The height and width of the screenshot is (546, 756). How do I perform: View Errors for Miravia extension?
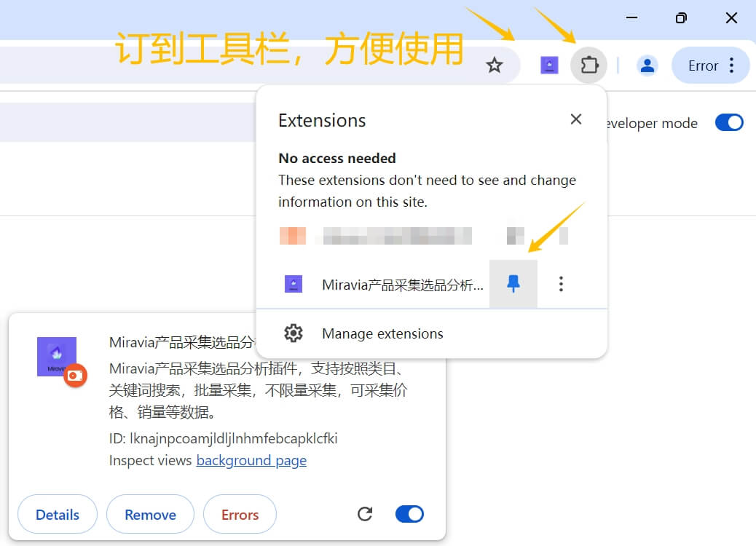click(x=240, y=514)
